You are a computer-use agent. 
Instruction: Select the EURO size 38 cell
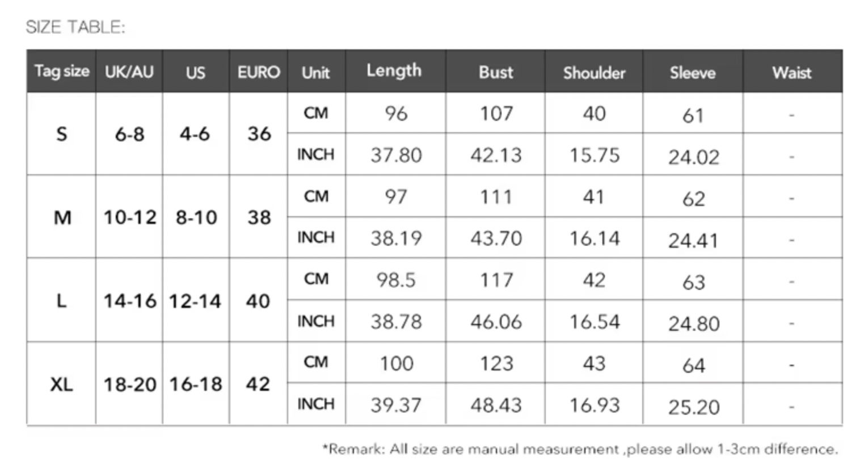tap(259, 217)
